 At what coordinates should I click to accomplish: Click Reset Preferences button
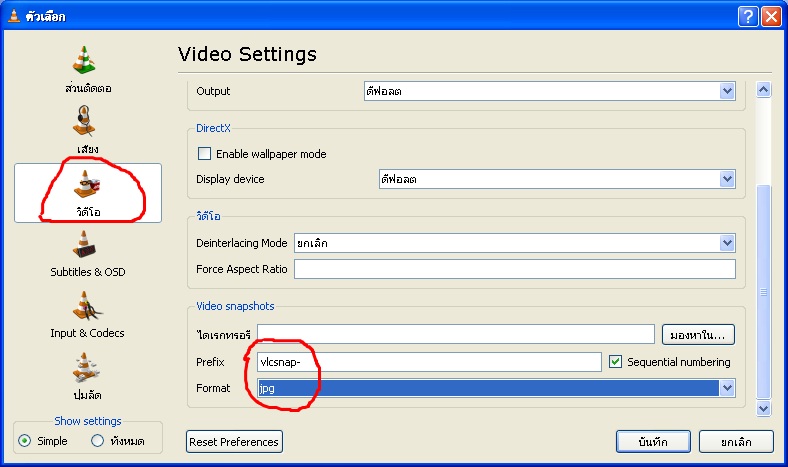[x=234, y=442]
